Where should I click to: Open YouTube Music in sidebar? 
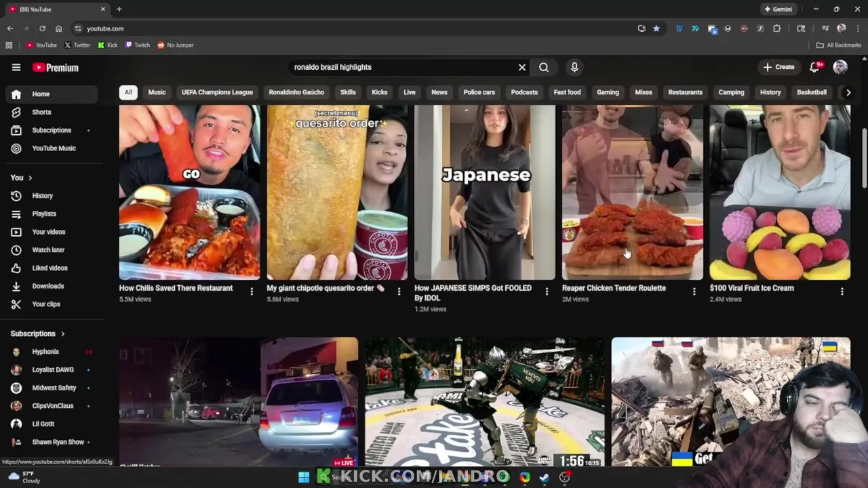click(x=52, y=148)
